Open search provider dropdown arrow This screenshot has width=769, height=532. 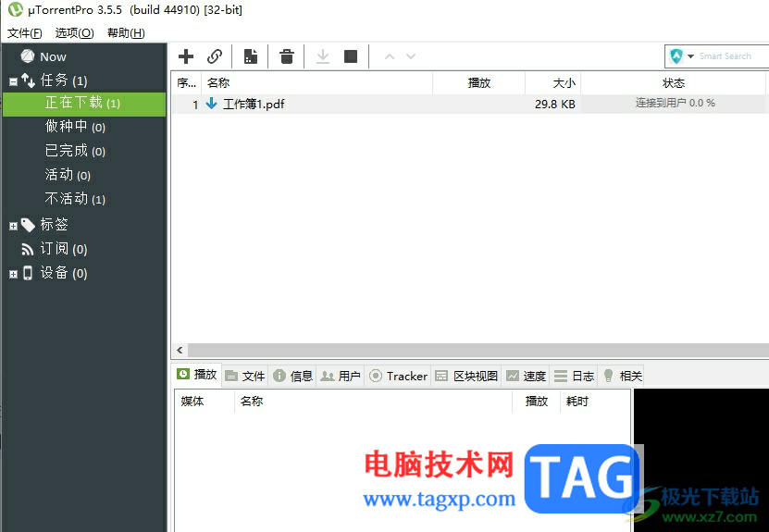(x=690, y=56)
